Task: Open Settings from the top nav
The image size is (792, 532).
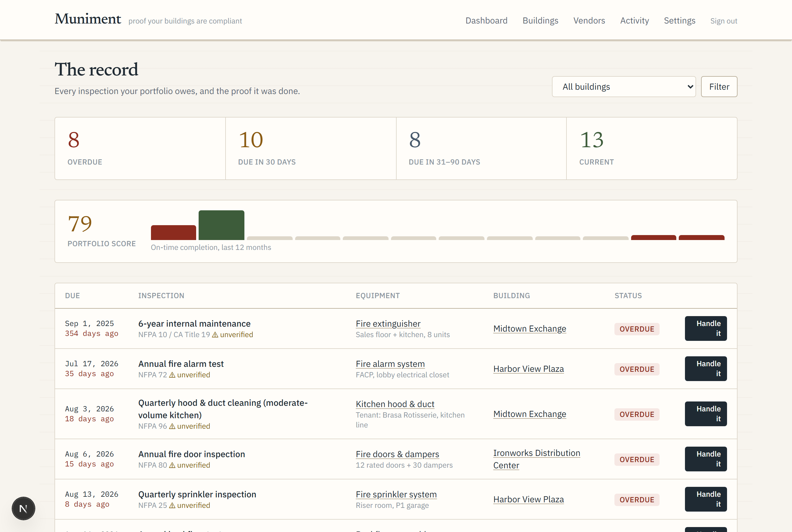Action: [679, 20]
